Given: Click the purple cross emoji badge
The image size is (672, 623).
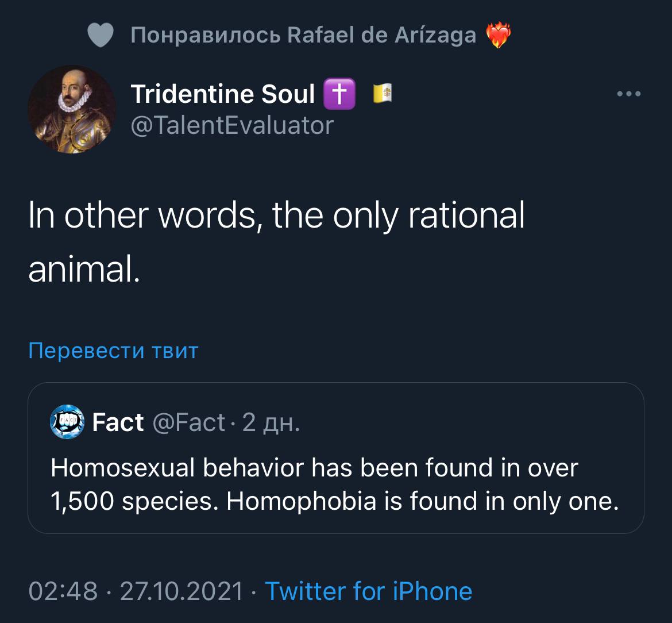Looking at the screenshot, I should (340, 94).
